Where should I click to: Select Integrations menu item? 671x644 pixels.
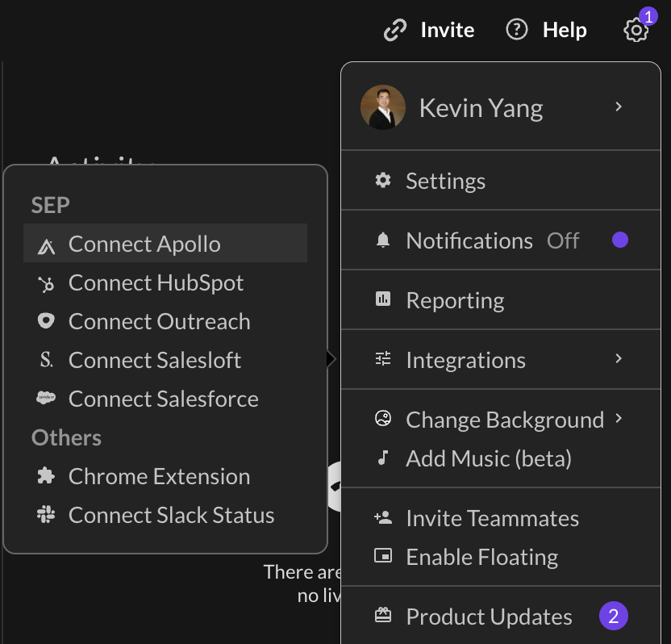(x=501, y=360)
